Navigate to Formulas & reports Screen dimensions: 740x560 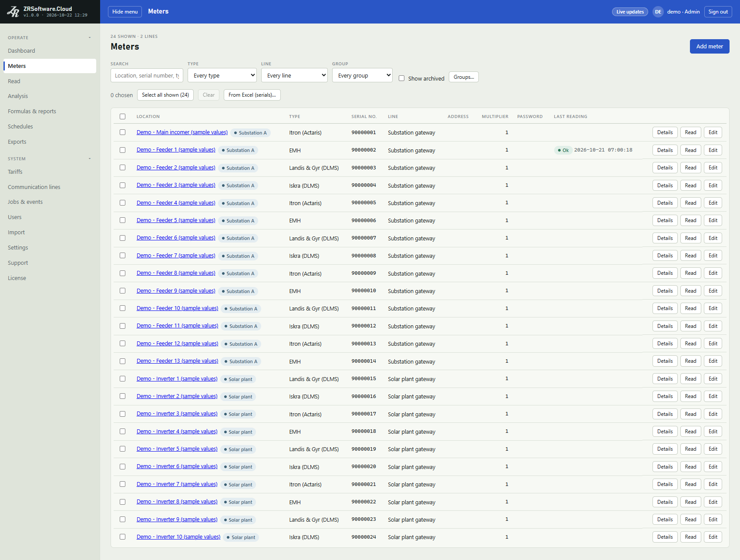(50, 111)
